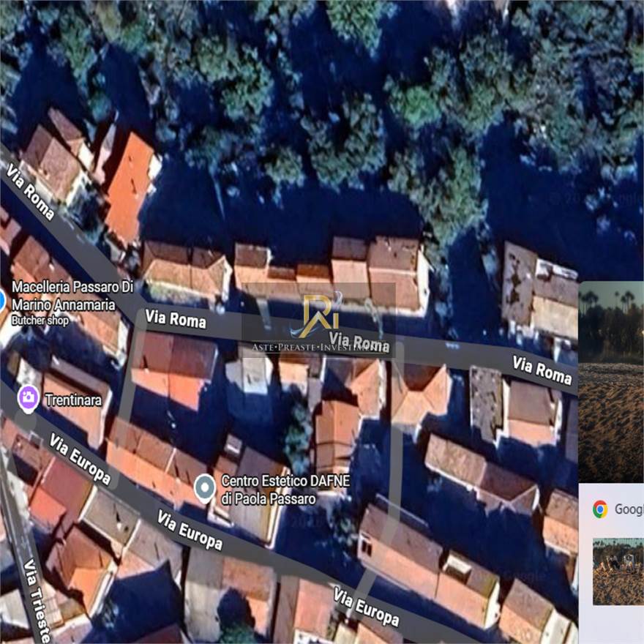The image size is (644, 644).
Task: Select Via Roma label nearest the beach photo
Action: pyautogui.click(x=542, y=370)
